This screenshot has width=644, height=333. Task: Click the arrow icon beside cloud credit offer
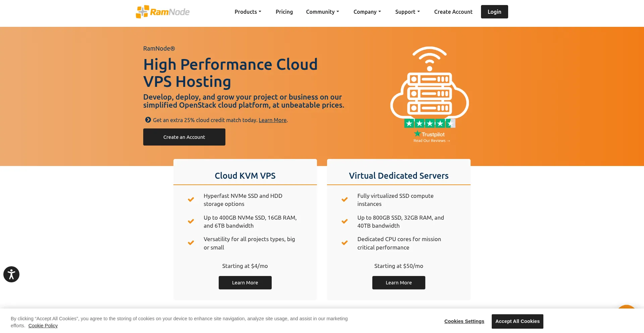coord(148,120)
